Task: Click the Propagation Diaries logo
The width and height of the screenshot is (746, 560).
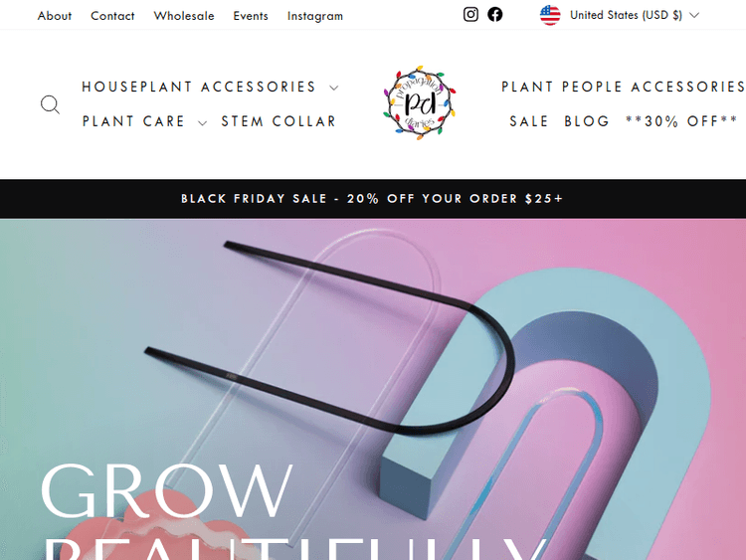Action: tap(419, 102)
